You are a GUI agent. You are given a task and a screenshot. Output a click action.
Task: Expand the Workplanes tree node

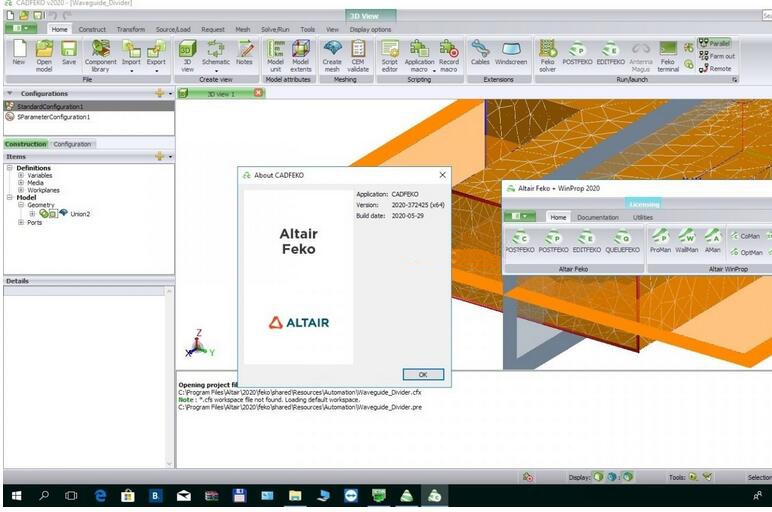(21, 190)
